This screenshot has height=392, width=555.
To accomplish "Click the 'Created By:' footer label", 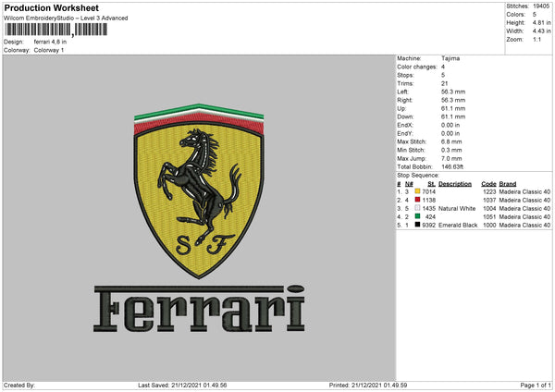I will [x=19, y=386].
